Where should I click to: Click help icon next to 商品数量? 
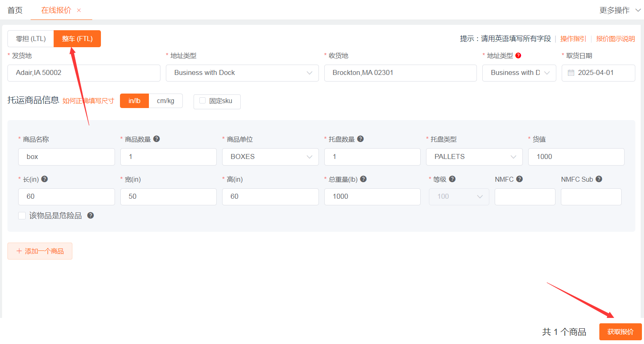(156, 139)
